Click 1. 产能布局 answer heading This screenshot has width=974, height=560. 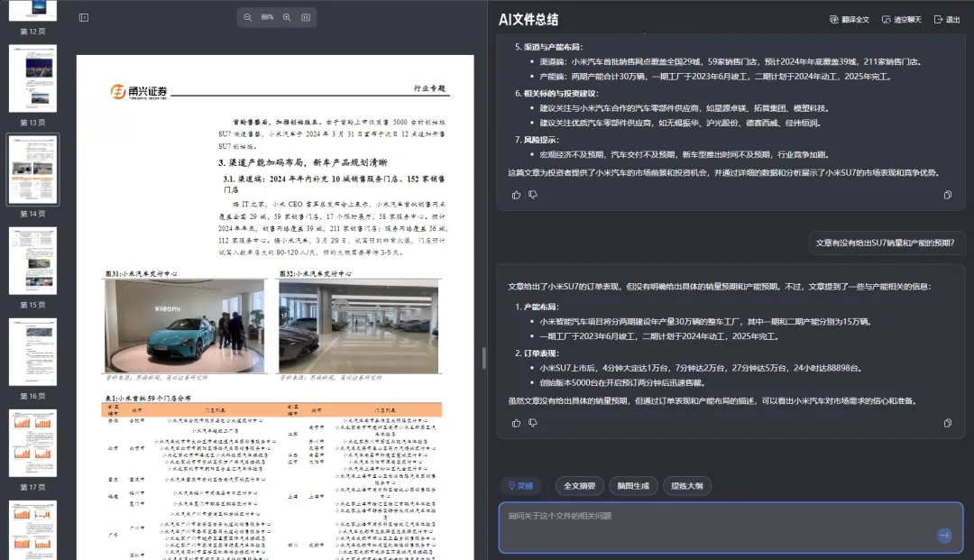coord(537,307)
